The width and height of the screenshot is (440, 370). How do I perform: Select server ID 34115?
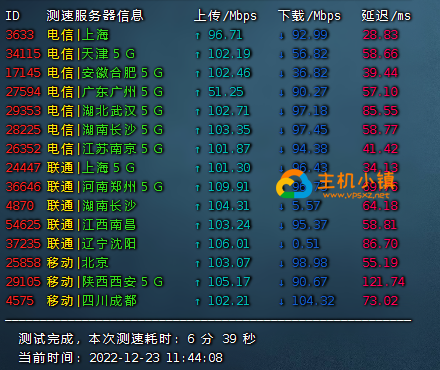click(x=23, y=54)
